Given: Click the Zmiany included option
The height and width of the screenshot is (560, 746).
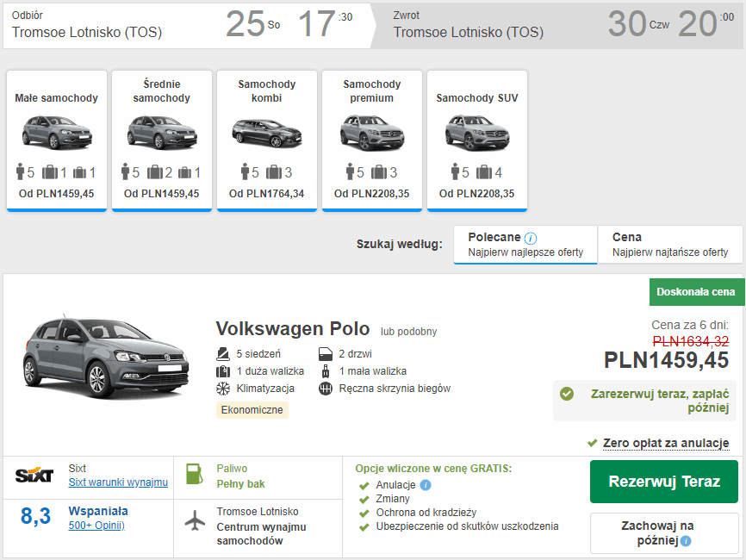Looking at the screenshot, I should click(x=393, y=499).
